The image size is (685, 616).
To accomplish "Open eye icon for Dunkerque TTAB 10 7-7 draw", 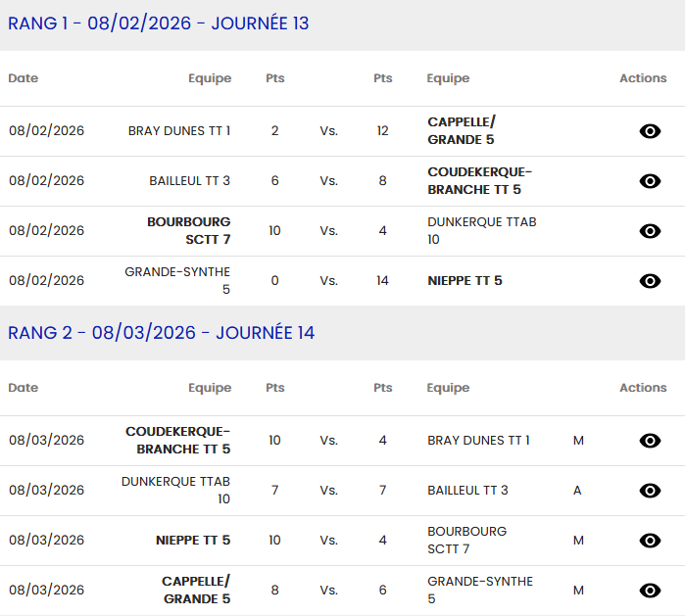I will pos(649,491).
